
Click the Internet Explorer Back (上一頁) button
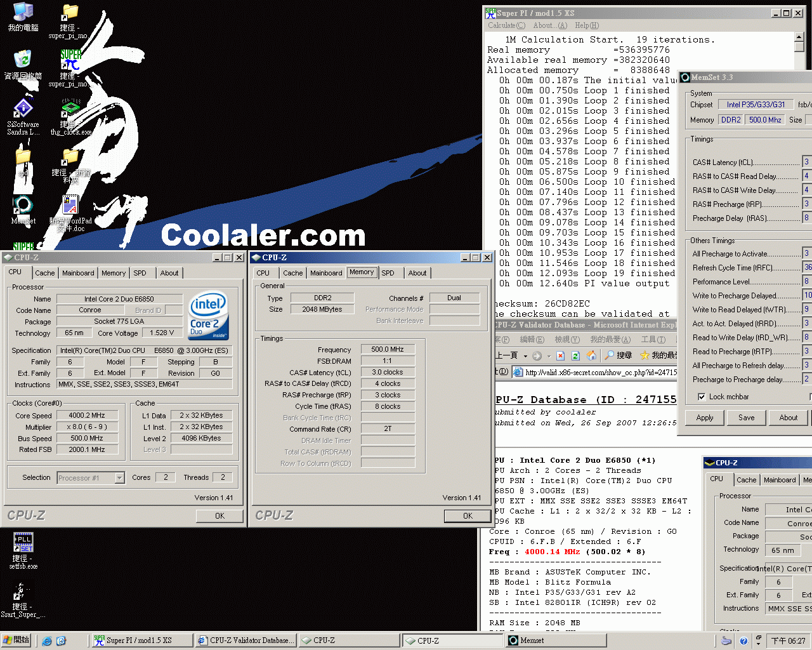click(x=507, y=355)
